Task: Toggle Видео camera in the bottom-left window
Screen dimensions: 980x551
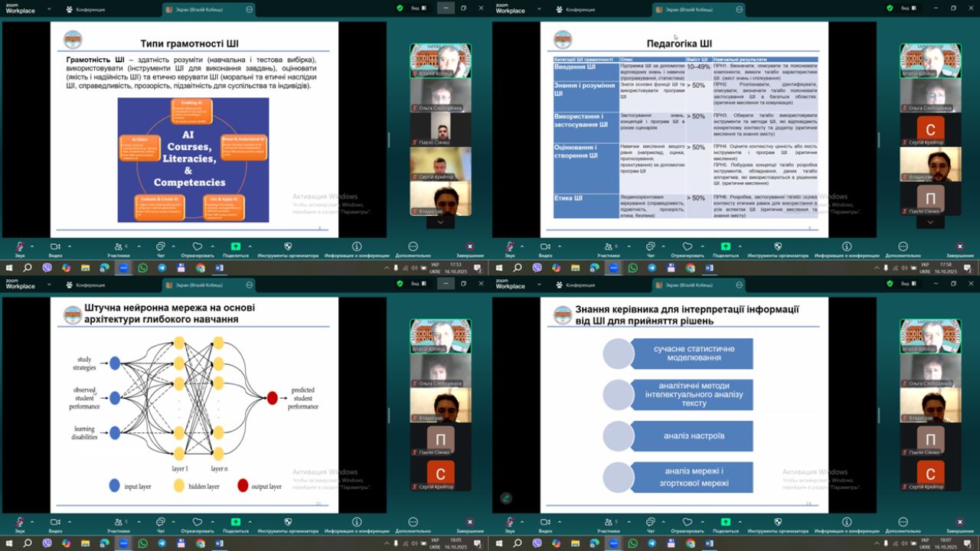Action: click(56, 523)
